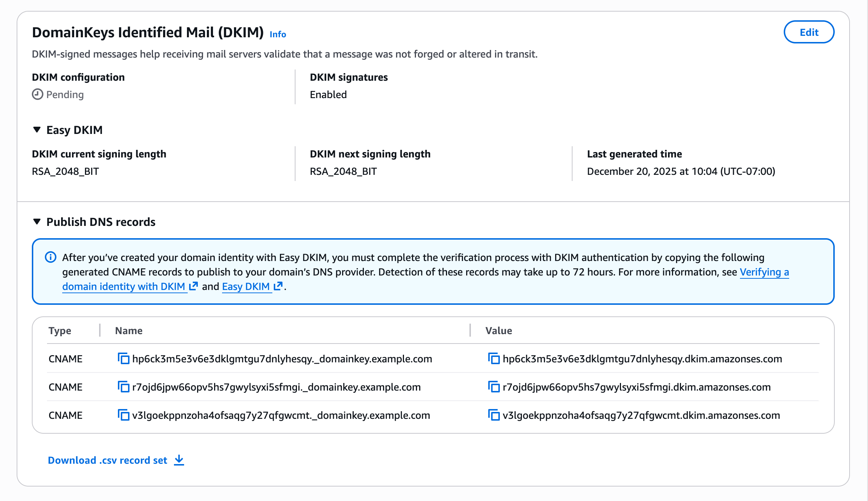Click the Value column header

(x=498, y=331)
